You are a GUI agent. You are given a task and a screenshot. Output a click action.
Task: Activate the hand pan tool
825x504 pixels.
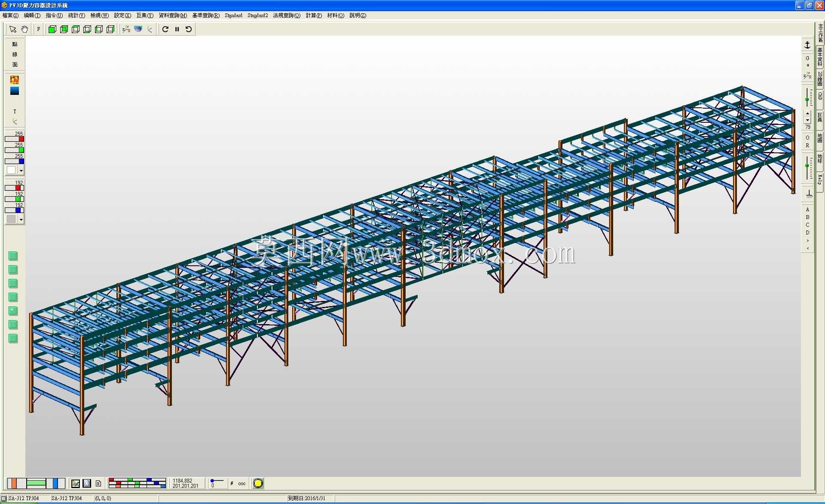(x=24, y=29)
